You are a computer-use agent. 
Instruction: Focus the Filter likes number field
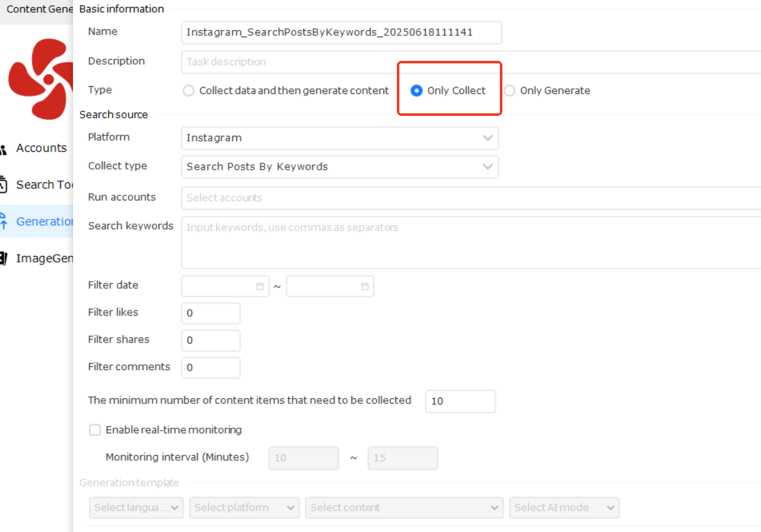pos(211,314)
